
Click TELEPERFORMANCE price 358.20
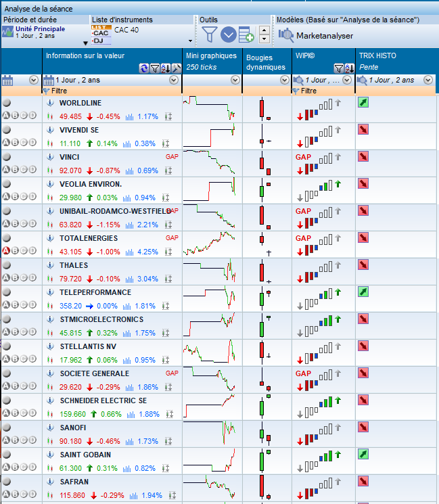point(71,306)
